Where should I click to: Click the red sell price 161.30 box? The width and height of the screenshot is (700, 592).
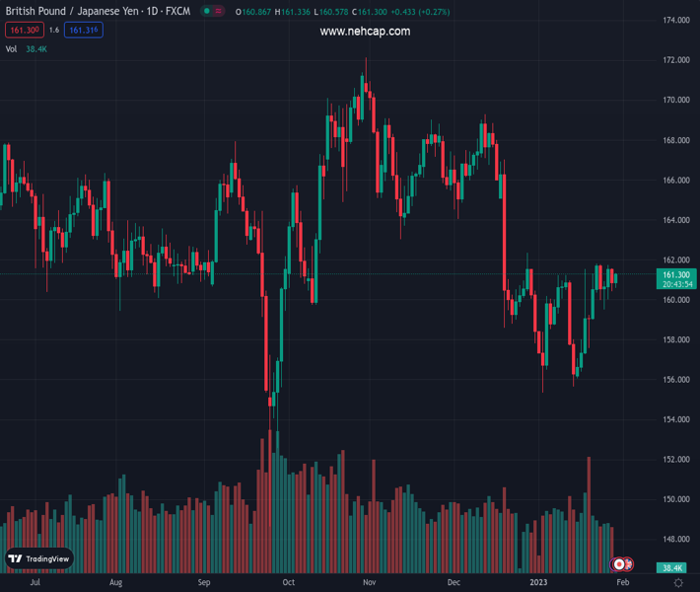[22, 31]
